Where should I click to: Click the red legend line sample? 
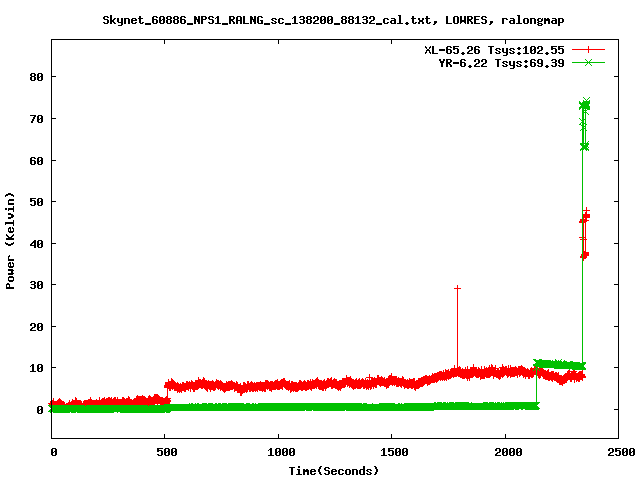point(588,50)
